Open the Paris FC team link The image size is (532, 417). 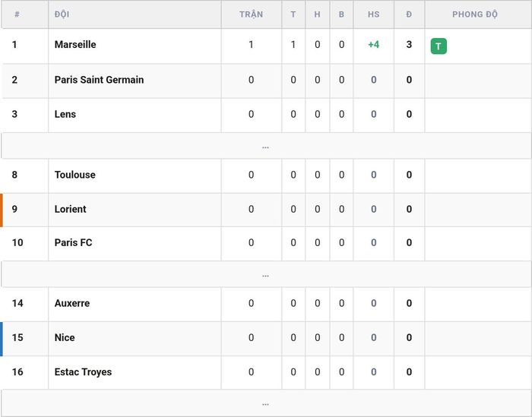coord(73,243)
